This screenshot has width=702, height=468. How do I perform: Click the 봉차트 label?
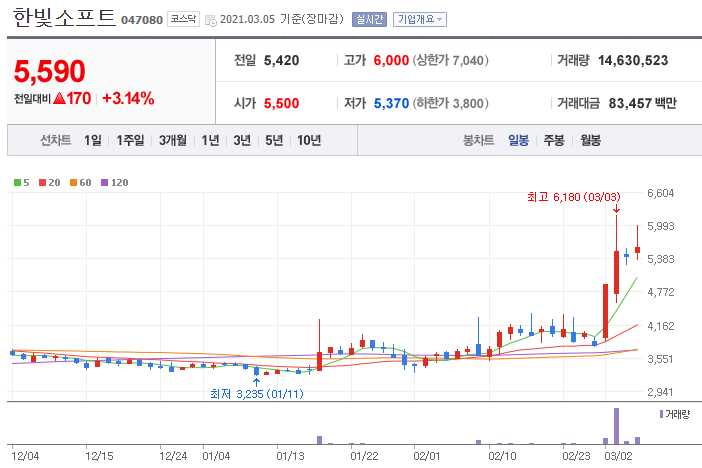(479, 140)
